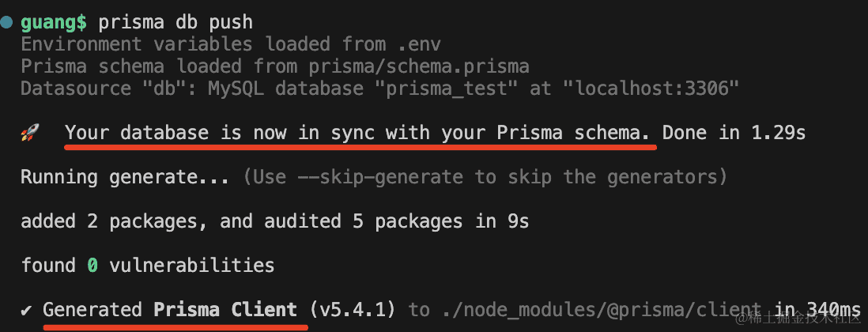
Task: Click the 'prisma_test' database name
Action: 446,89
